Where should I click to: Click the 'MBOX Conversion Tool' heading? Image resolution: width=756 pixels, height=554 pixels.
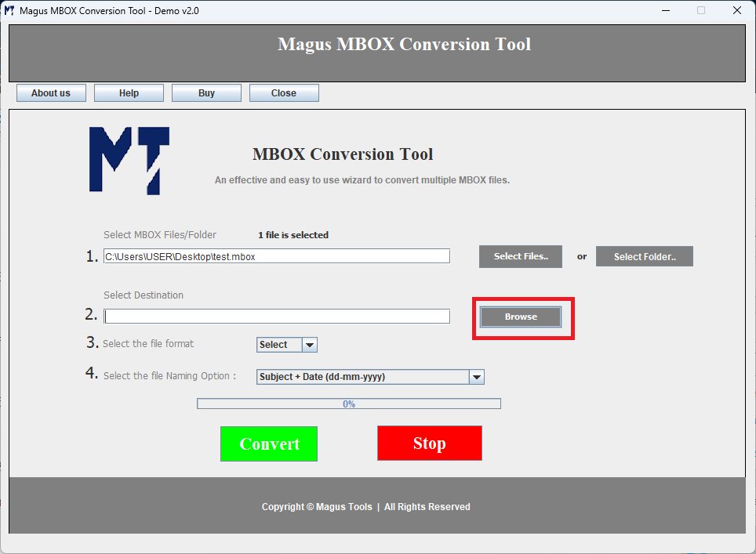coord(343,154)
